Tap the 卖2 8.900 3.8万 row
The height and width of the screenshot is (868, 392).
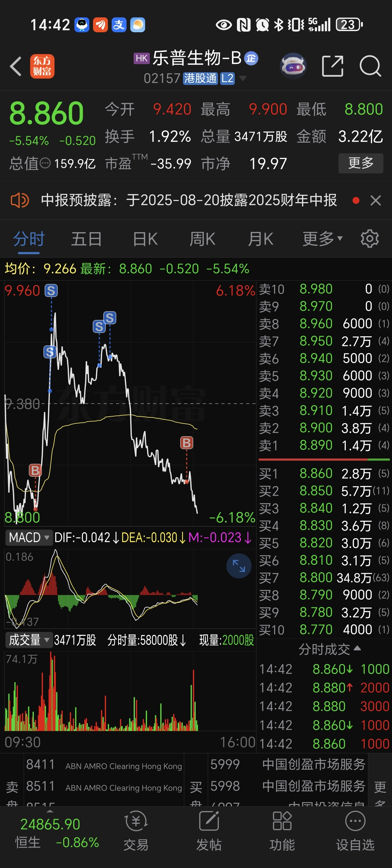tap(324, 428)
